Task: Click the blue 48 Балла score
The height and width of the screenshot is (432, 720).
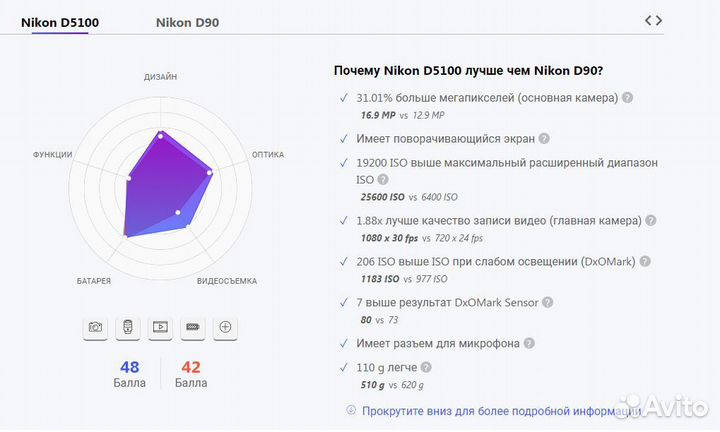Action: click(x=129, y=374)
